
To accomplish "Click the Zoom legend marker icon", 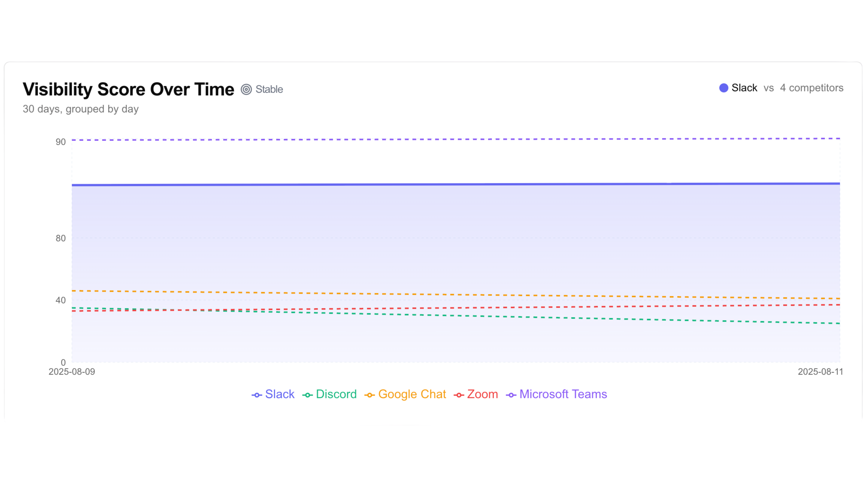I will click(459, 395).
